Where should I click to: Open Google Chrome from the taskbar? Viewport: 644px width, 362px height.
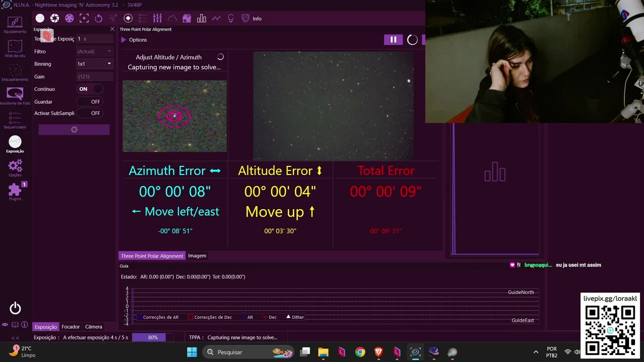(360, 352)
